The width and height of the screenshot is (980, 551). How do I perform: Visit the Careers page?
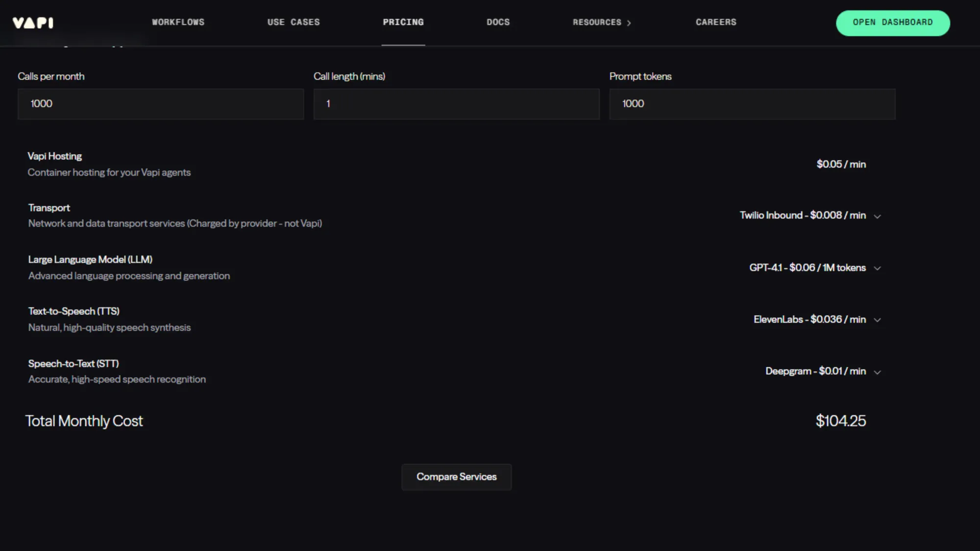click(716, 22)
